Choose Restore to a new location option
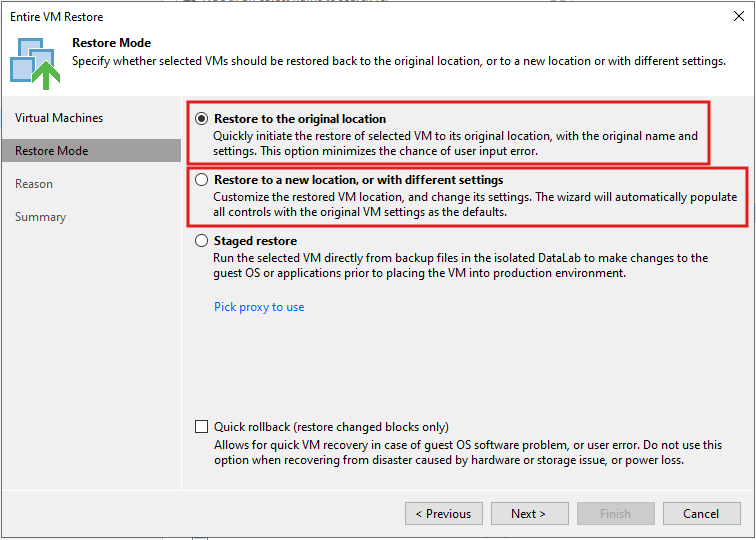The width and height of the screenshot is (756, 540). 202,180
